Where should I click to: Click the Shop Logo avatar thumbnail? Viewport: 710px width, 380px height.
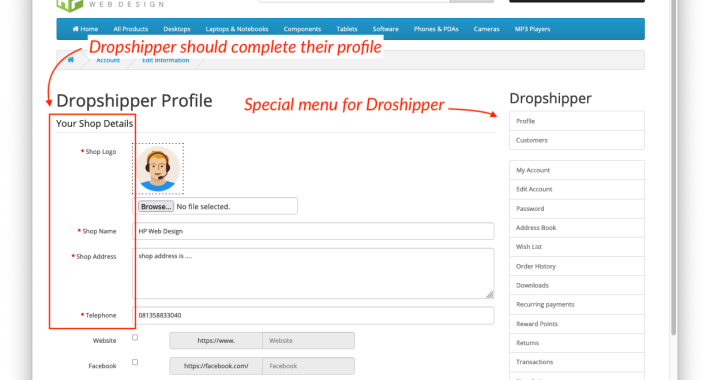(x=158, y=168)
